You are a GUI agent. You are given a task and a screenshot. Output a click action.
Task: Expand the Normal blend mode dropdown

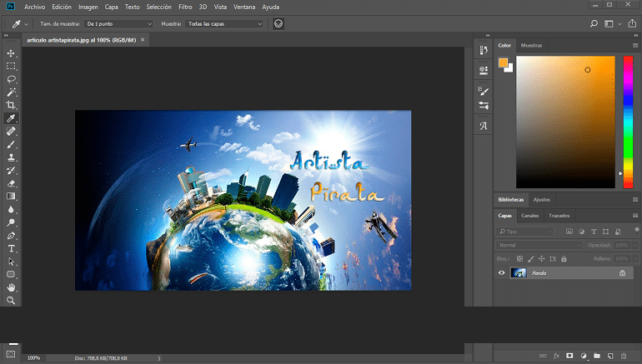coord(539,245)
